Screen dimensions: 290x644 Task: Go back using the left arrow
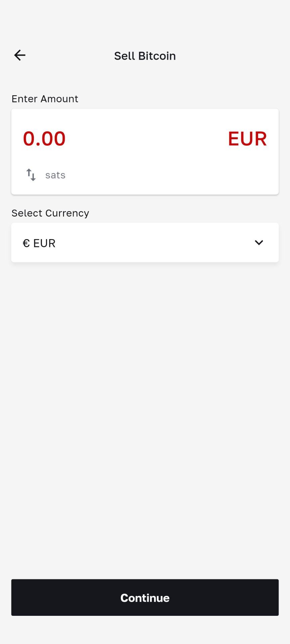pyautogui.click(x=20, y=55)
